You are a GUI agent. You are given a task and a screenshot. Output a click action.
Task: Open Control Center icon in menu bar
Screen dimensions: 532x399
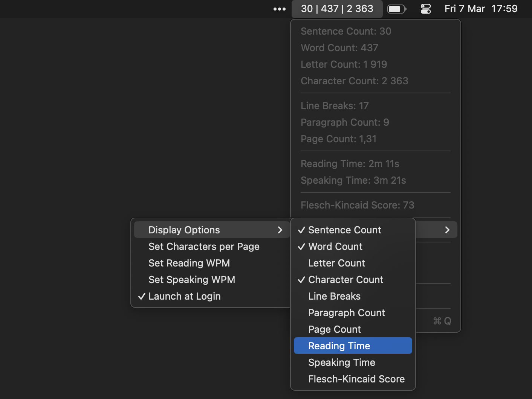point(426,9)
